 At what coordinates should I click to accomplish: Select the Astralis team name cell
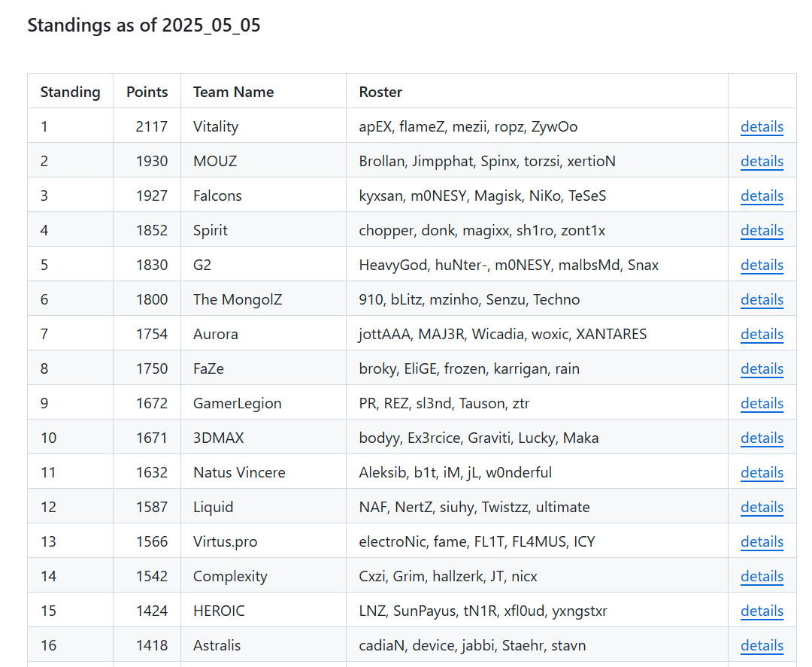(264, 645)
